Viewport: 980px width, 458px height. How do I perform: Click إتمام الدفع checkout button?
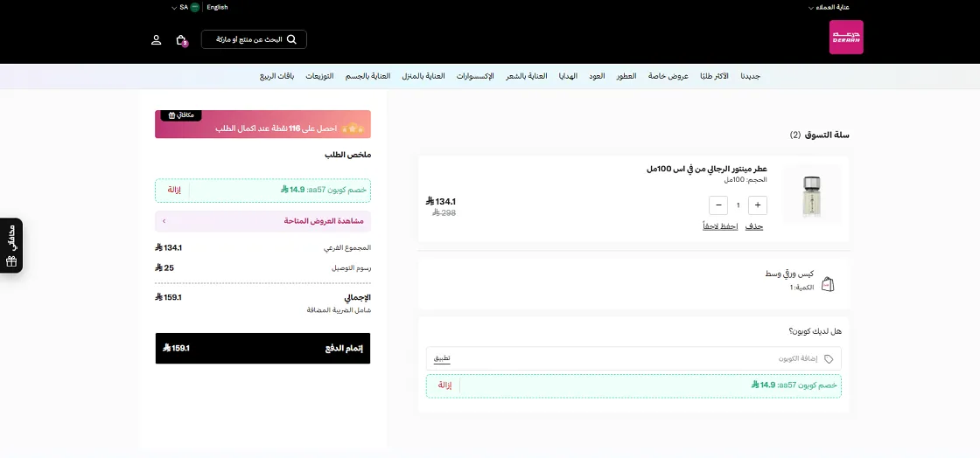tap(262, 348)
